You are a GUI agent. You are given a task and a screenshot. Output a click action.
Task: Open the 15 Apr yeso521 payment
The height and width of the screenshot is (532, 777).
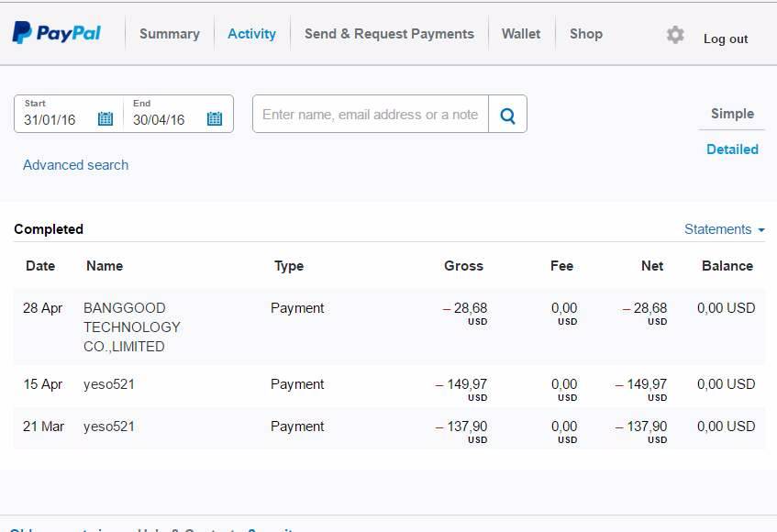pyautogui.click(x=109, y=384)
